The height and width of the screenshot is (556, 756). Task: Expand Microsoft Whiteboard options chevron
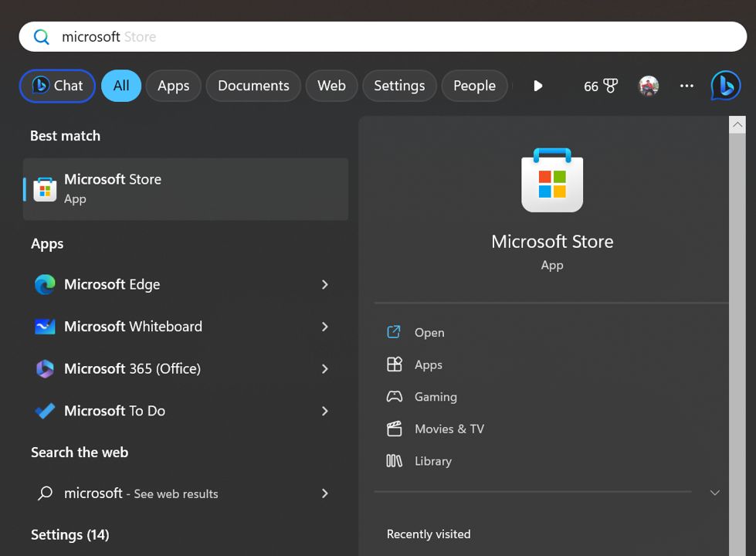pyautogui.click(x=325, y=327)
